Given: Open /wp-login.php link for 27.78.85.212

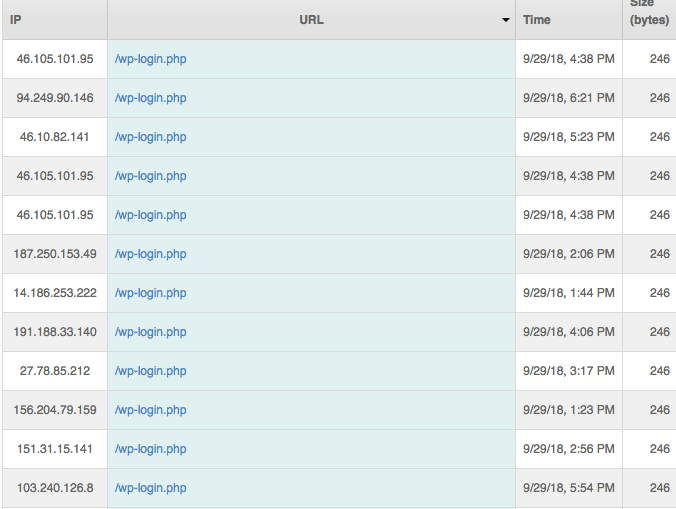Looking at the screenshot, I should (x=150, y=371).
